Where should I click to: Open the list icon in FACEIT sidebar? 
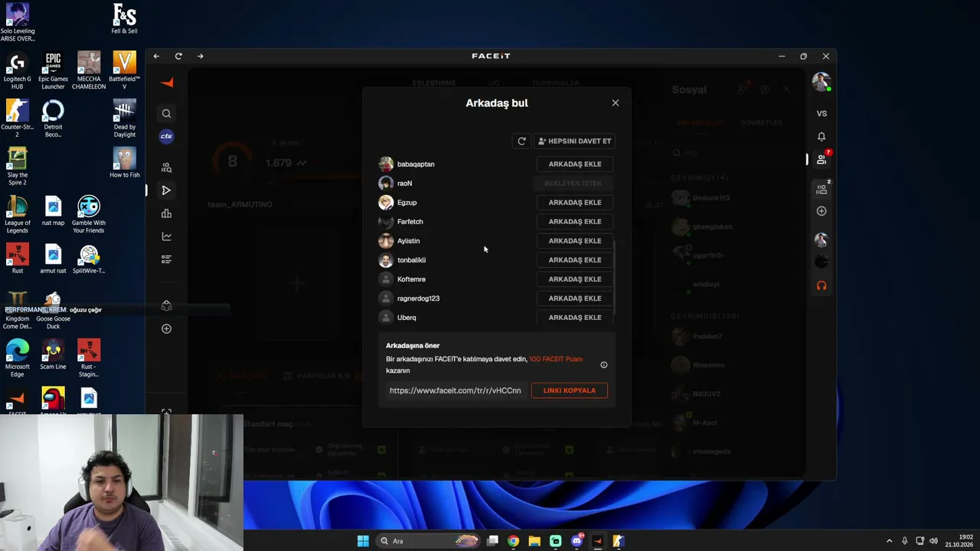point(166,259)
